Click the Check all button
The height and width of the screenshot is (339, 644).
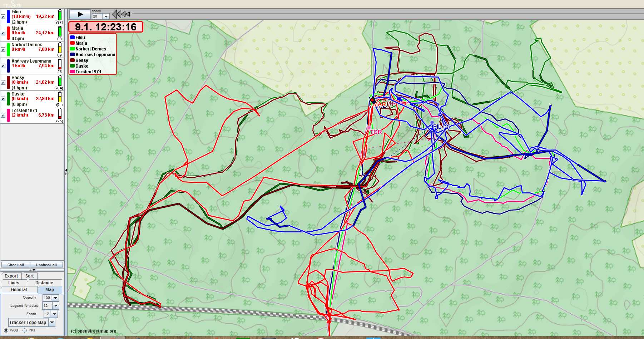click(x=16, y=265)
